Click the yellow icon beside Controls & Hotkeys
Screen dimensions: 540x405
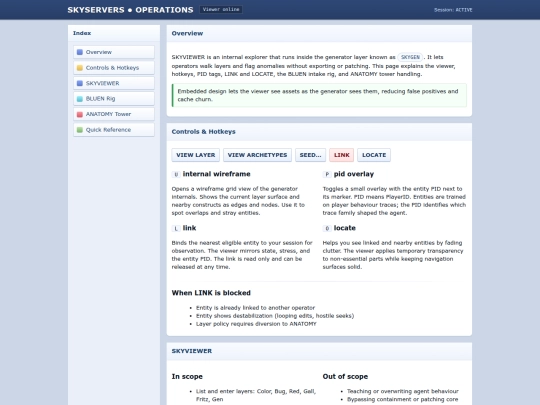[80, 68]
